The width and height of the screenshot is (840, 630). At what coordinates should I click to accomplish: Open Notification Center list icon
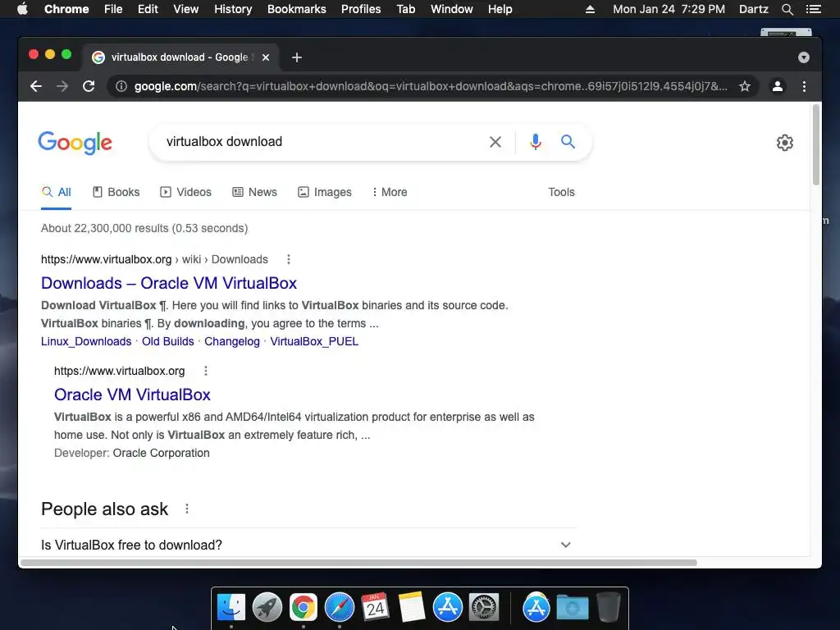tap(813, 9)
